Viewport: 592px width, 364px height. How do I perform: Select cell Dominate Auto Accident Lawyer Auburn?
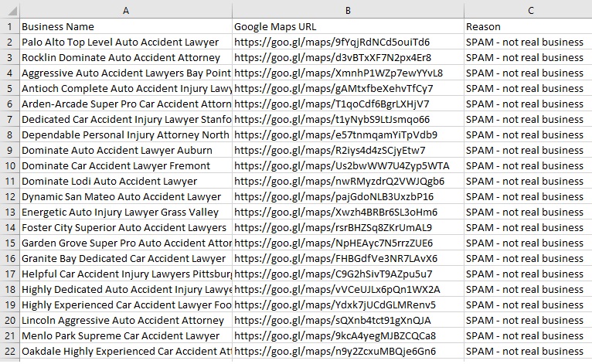point(126,150)
